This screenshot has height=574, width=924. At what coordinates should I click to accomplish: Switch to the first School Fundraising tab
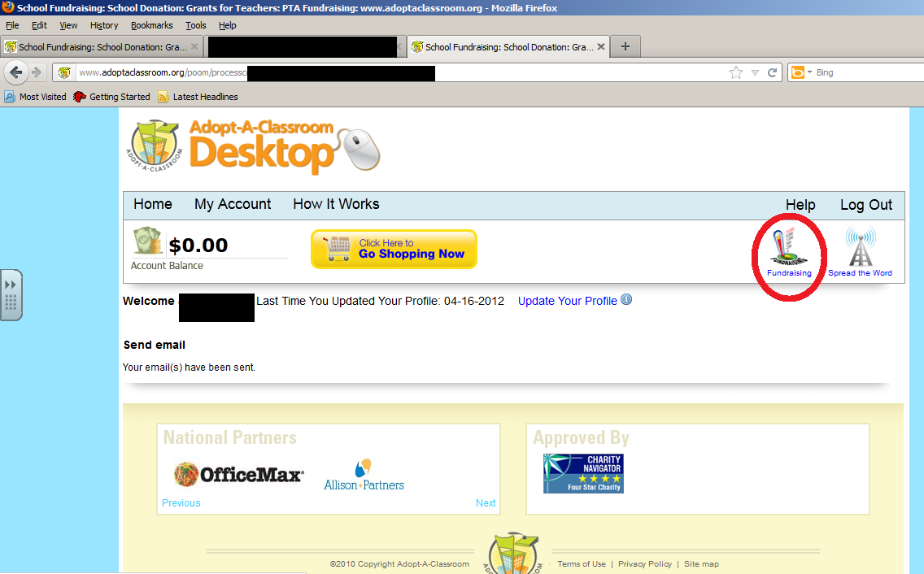(102, 46)
